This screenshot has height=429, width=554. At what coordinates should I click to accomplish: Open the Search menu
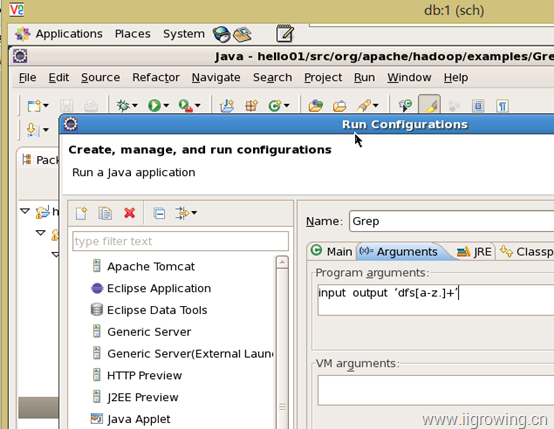pos(272,77)
